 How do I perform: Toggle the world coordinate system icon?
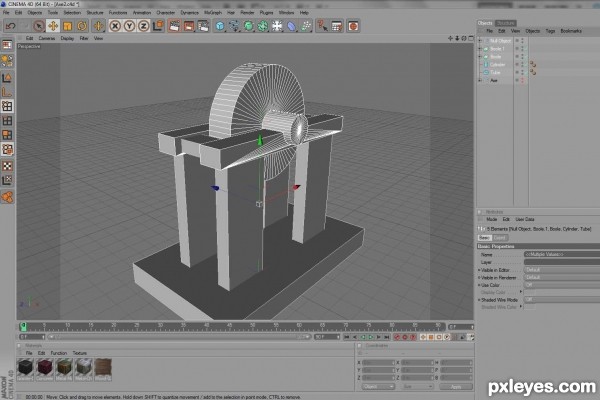pos(158,26)
